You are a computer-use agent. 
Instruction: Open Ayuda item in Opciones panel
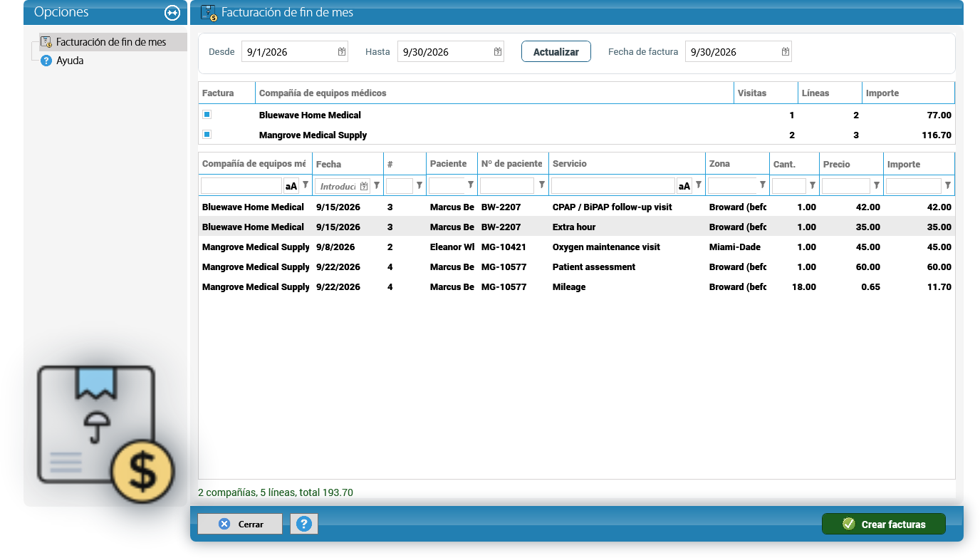pos(70,61)
